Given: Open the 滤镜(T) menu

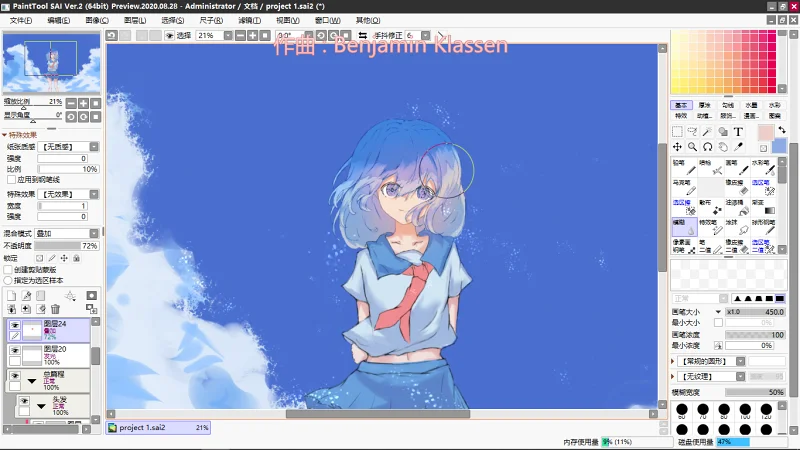Looking at the screenshot, I should coord(249,20).
